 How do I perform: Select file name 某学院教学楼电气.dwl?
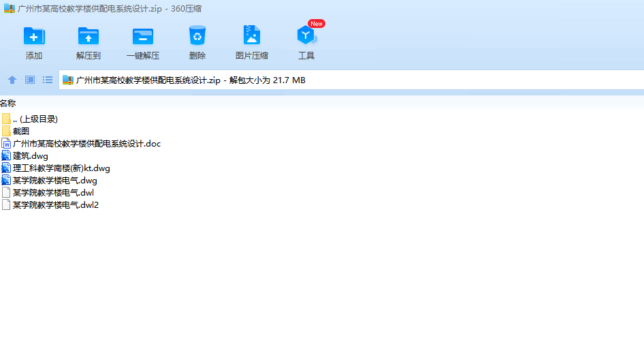[53, 192]
